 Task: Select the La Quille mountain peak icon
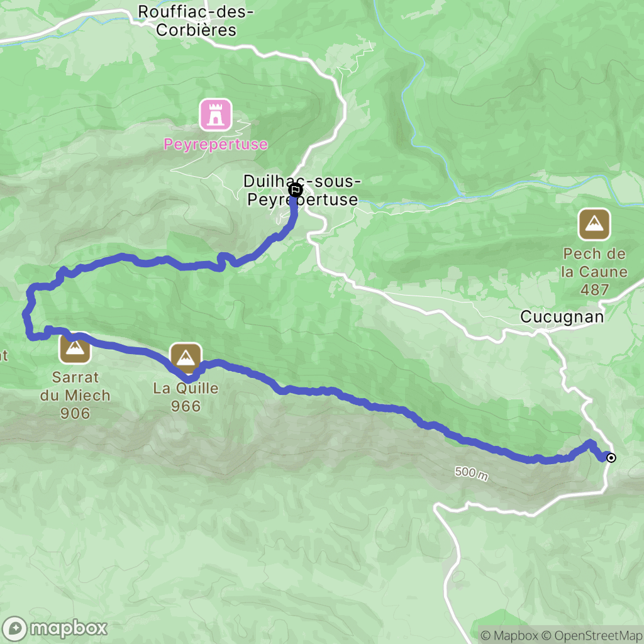tap(186, 358)
